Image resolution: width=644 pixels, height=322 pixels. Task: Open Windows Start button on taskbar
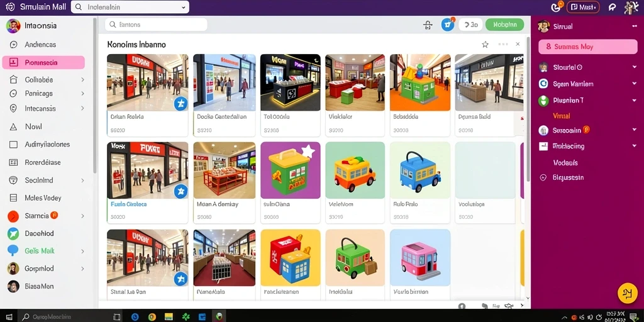pos(9,317)
